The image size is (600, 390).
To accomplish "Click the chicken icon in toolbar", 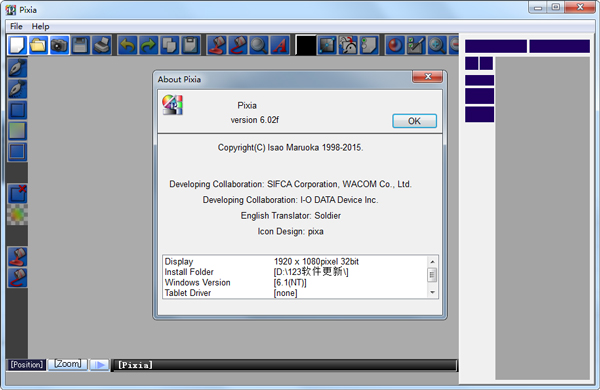I will [x=348, y=45].
